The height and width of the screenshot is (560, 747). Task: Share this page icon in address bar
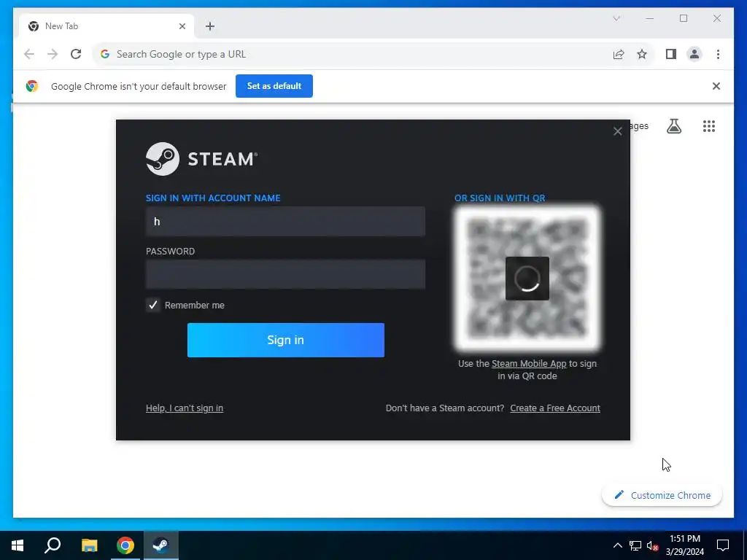click(x=619, y=54)
